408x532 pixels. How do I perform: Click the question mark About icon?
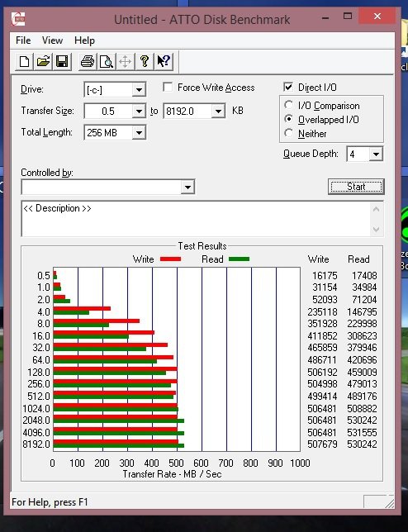[x=145, y=61]
